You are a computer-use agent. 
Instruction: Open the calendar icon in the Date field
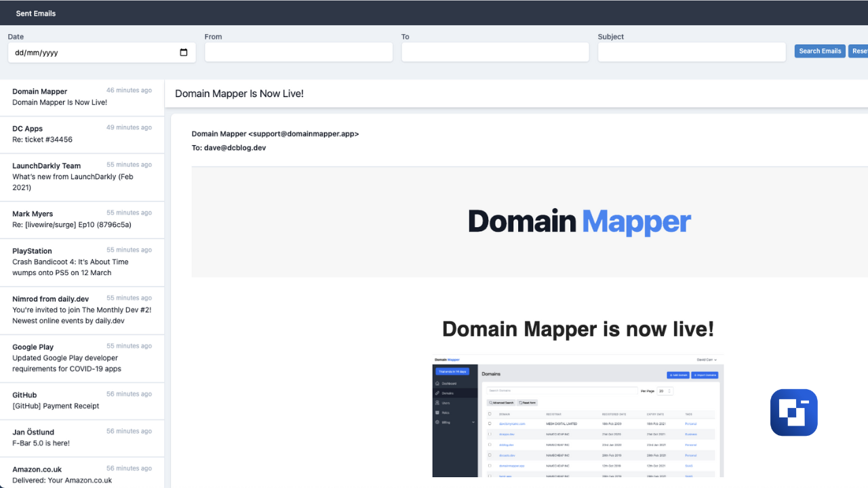(184, 52)
